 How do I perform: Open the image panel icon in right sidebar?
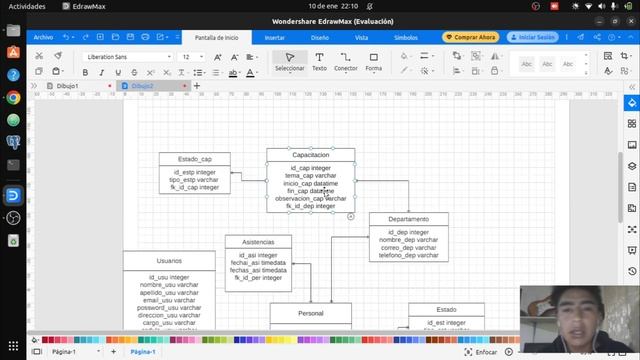(x=632, y=145)
